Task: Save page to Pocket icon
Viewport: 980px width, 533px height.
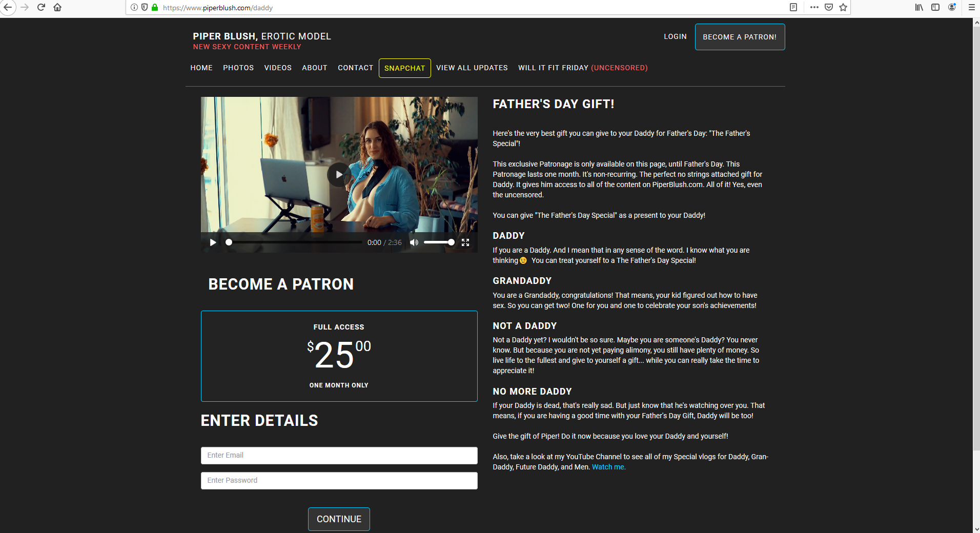Action: 829,7
